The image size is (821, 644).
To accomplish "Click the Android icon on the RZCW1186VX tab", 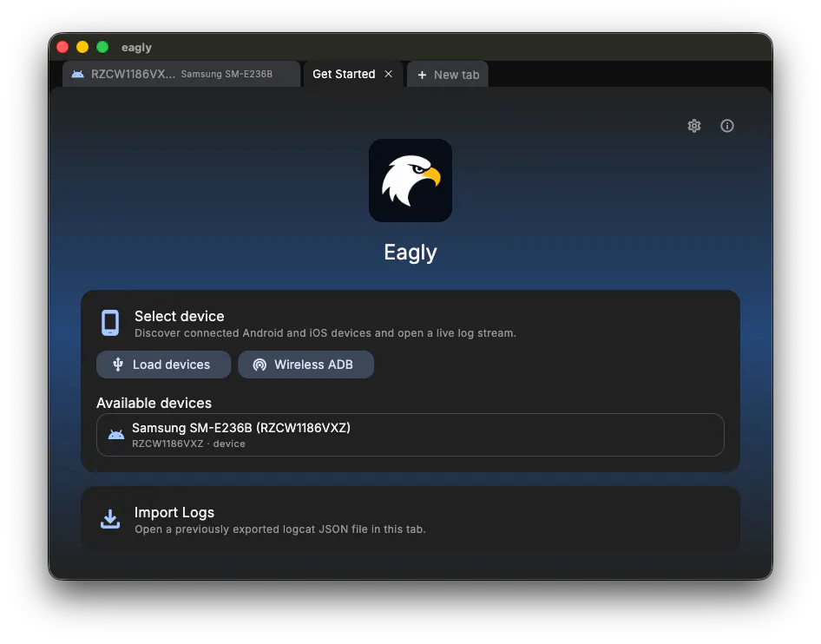I will click(77, 74).
